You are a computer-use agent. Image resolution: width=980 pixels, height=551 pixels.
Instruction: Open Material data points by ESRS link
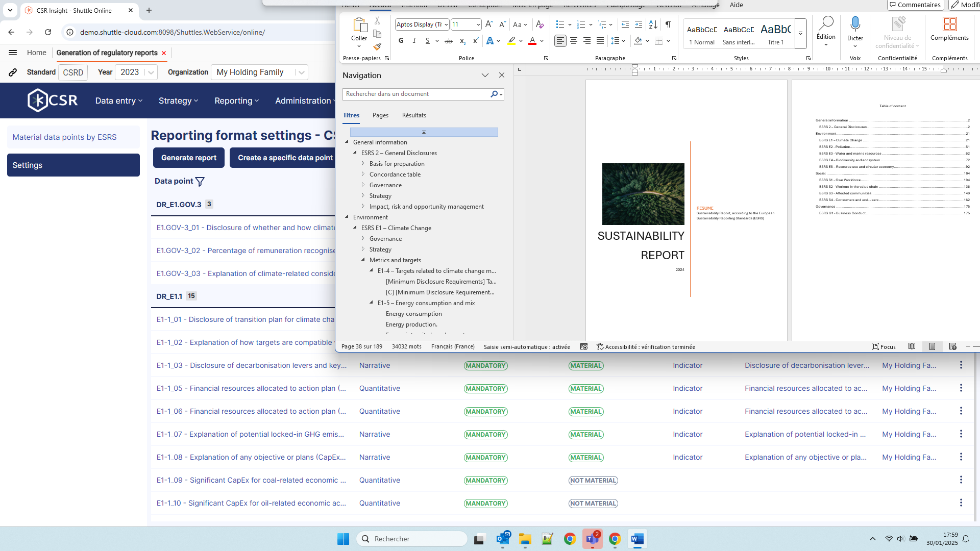[64, 137]
